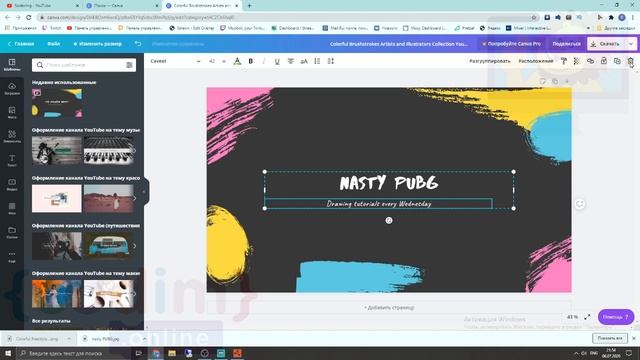
Task: Open the Folders panel in sidebar
Action: tap(12, 232)
